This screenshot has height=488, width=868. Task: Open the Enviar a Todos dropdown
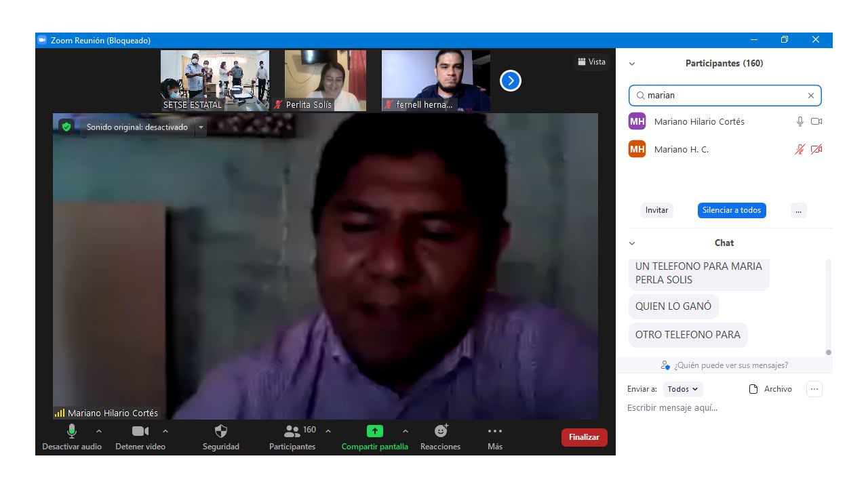click(x=683, y=389)
